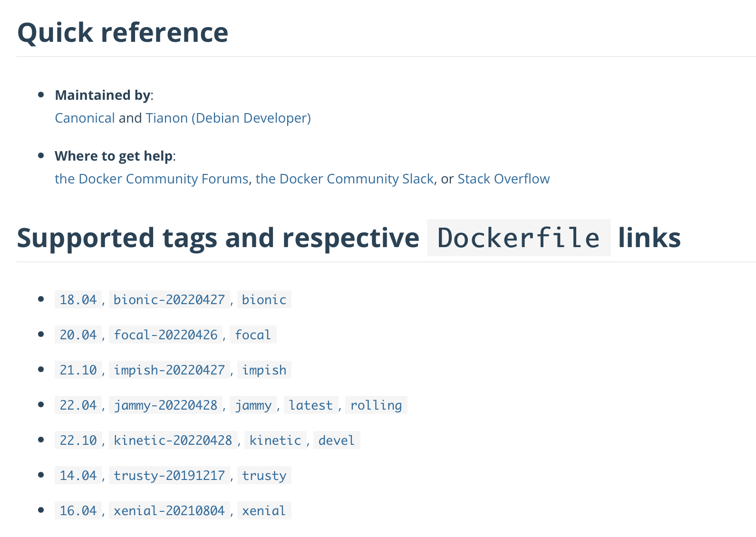Viewport: 756px width, 537px height.
Task: Open the latest tag link
Action: pos(311,405)
